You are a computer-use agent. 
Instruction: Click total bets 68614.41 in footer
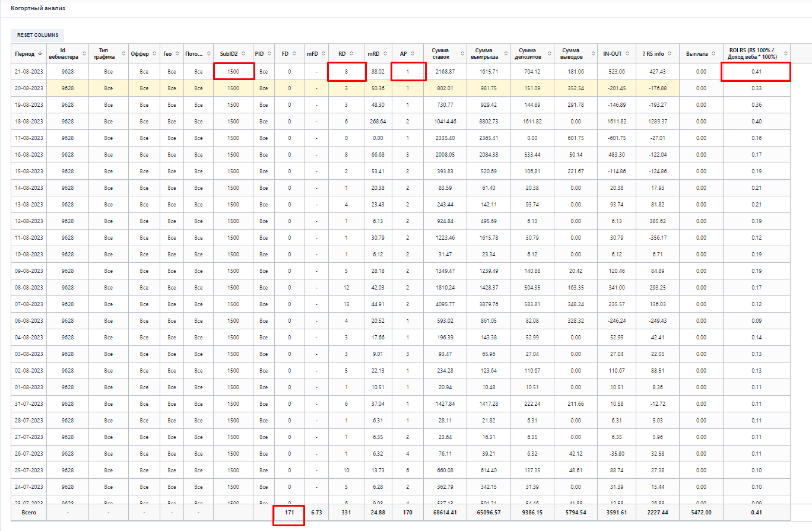[x=445, y=512]
